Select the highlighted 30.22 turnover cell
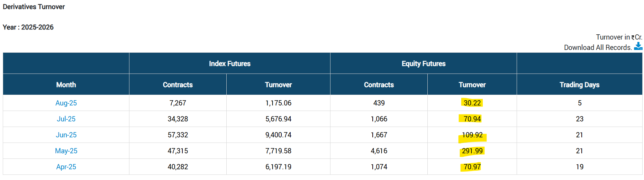Viewport: 644px width, 180px height. pyautogui.click(x=472, y=103)
